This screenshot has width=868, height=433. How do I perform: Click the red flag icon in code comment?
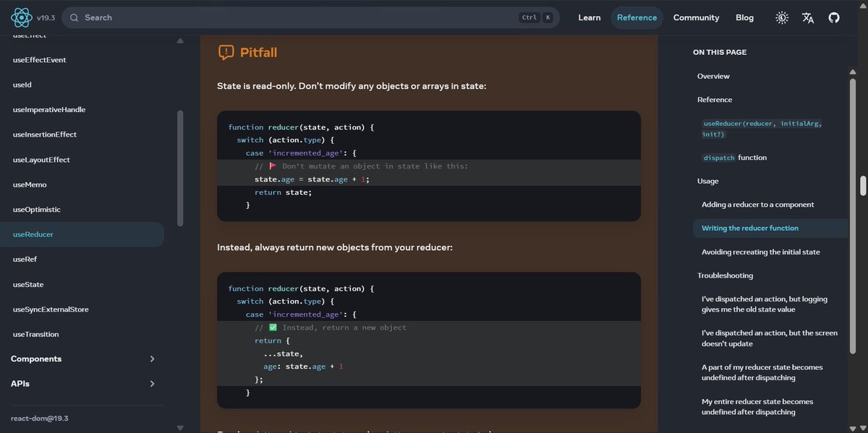pos(273,166)
